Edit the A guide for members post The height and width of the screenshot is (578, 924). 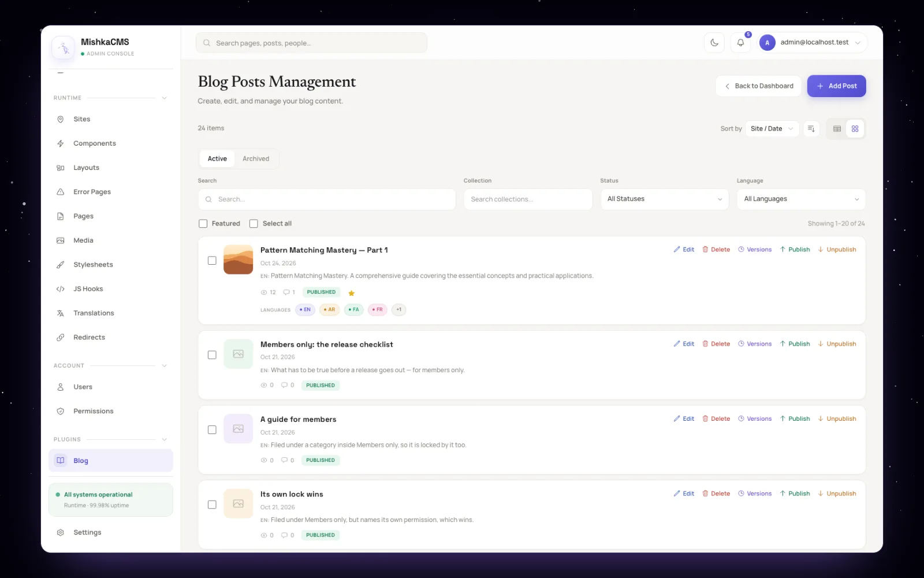(x=684, y=419)
